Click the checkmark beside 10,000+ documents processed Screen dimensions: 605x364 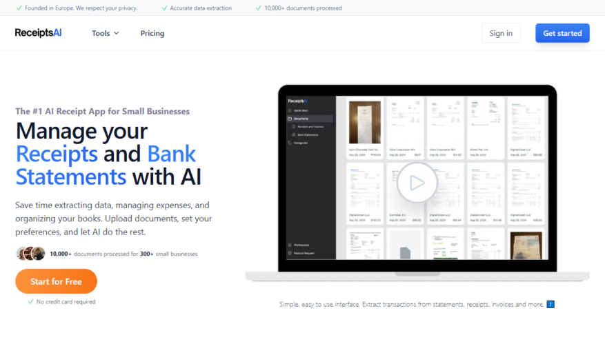259,8
